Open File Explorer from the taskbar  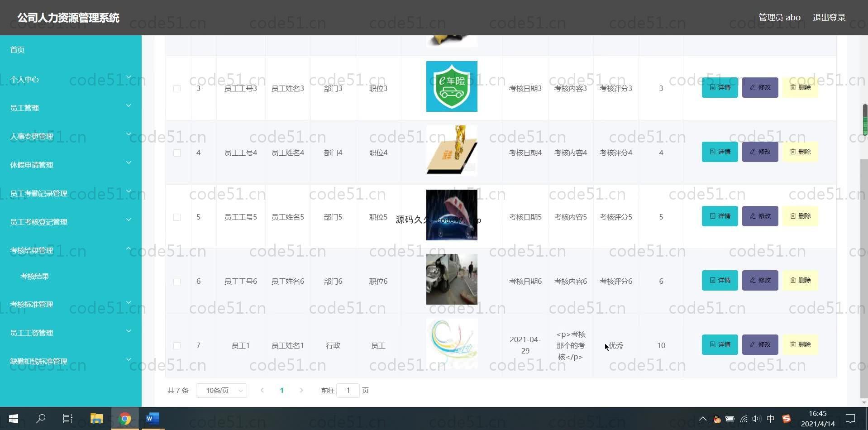click(x=96, y=419)
